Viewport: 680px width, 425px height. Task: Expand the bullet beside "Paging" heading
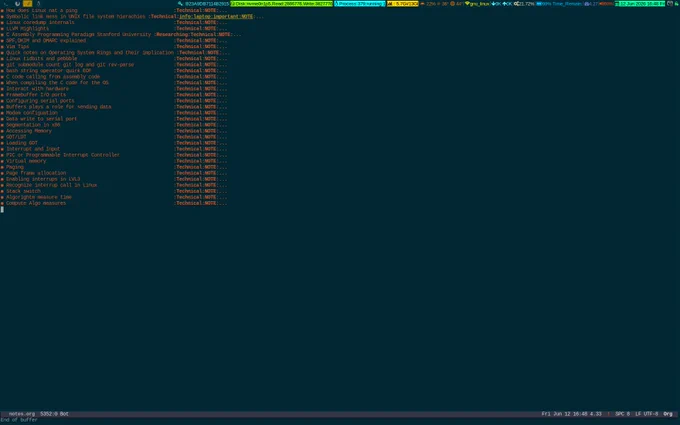[2, 167]
